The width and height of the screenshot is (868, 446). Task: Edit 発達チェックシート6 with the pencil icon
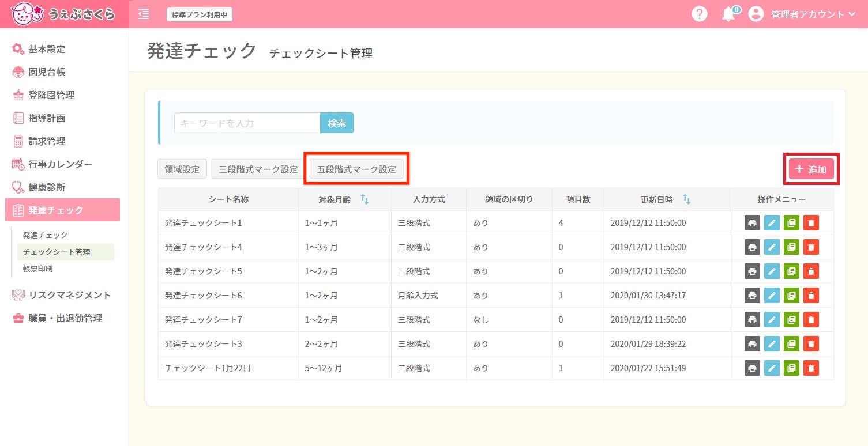(772, 296)
